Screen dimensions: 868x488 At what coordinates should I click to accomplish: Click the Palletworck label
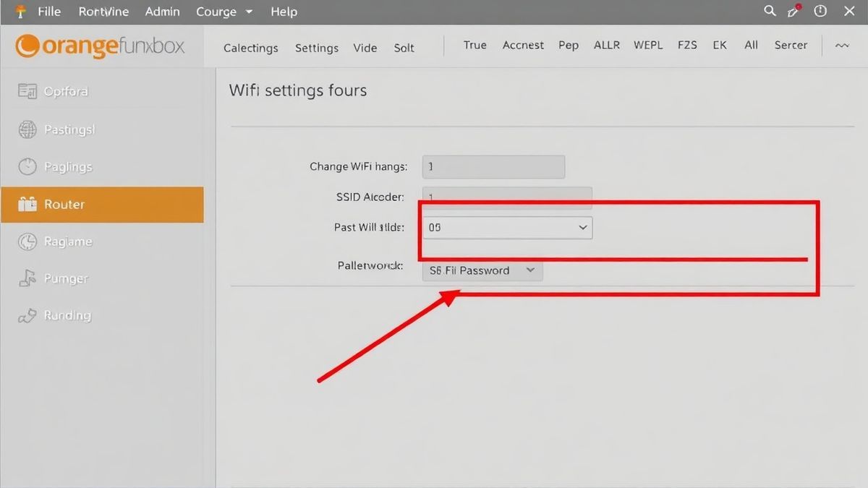(370, 265)
